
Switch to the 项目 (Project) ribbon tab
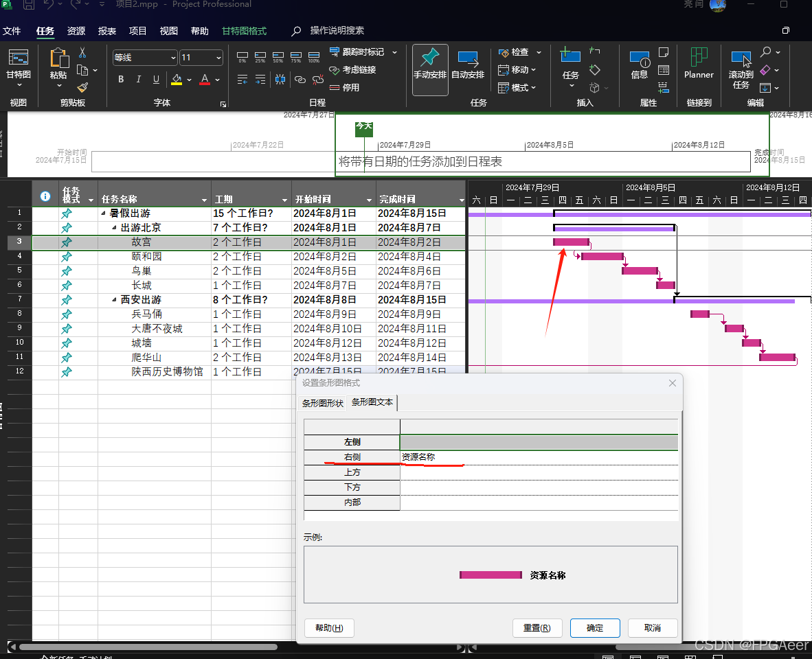(138, 31)
